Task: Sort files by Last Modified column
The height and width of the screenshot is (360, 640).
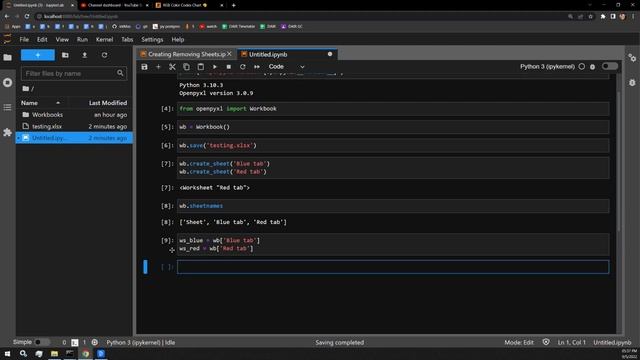Action: [108, 103]
